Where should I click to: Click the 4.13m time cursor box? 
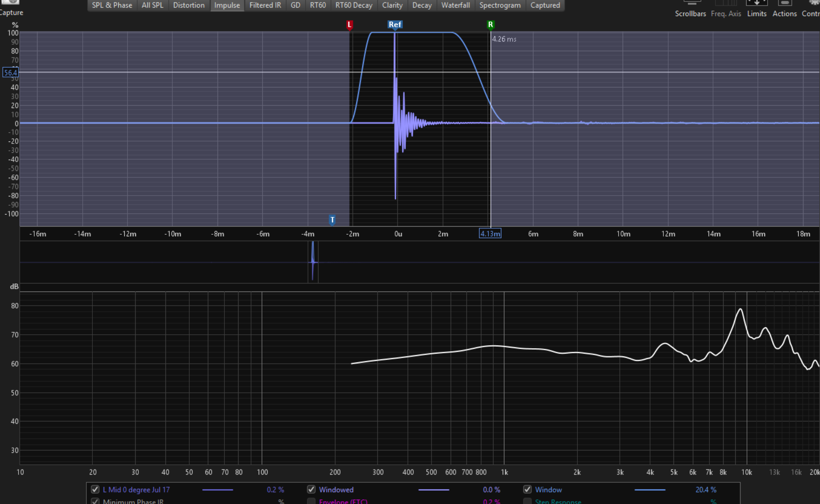point(490,234)
